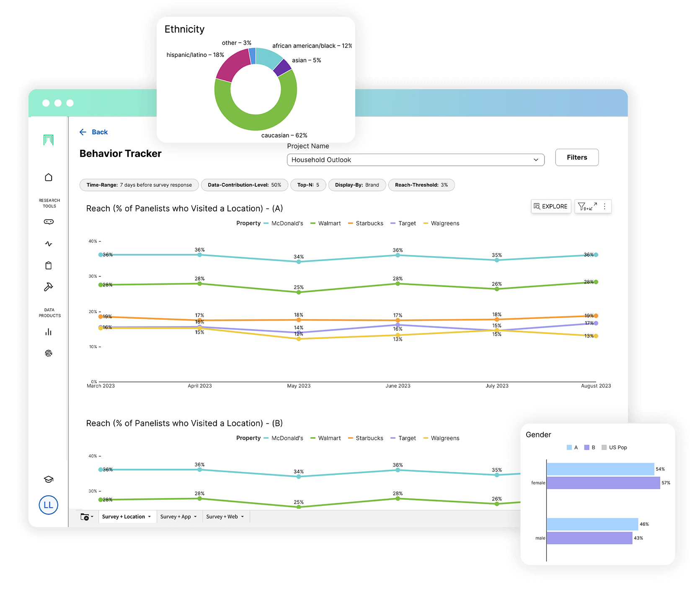
Task: Click the green logo icon in sidebar
Action: [x=49, y=140]
